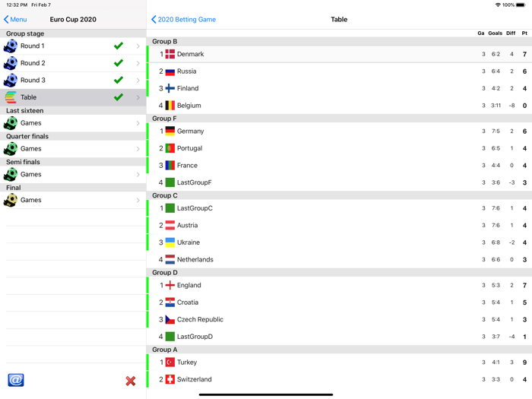Select the LastGroupF green placeholder flag
The height and width of the screenshot is (399, 532).
[170, 182]
